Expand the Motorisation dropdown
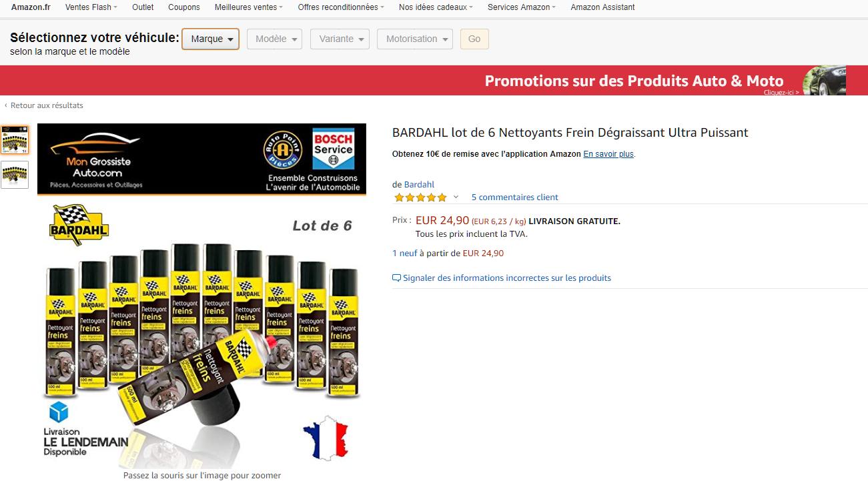The width and height of the screenshot is (868, 489). 414,39
